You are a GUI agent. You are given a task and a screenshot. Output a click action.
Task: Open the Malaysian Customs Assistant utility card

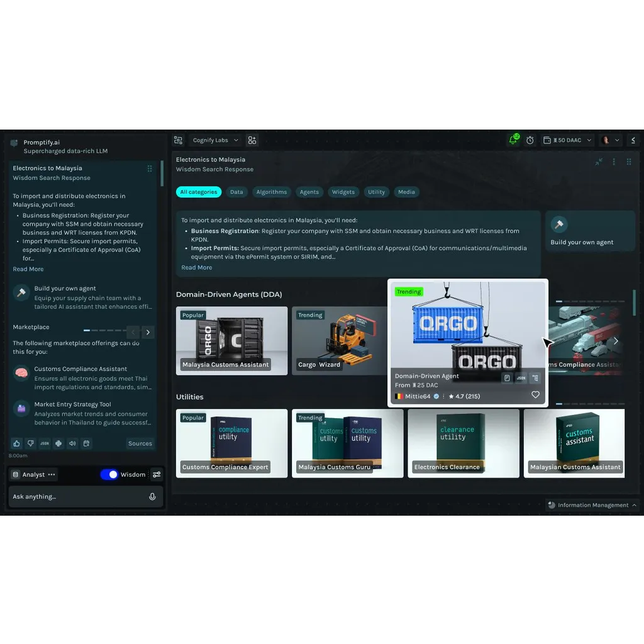(574, 443)
